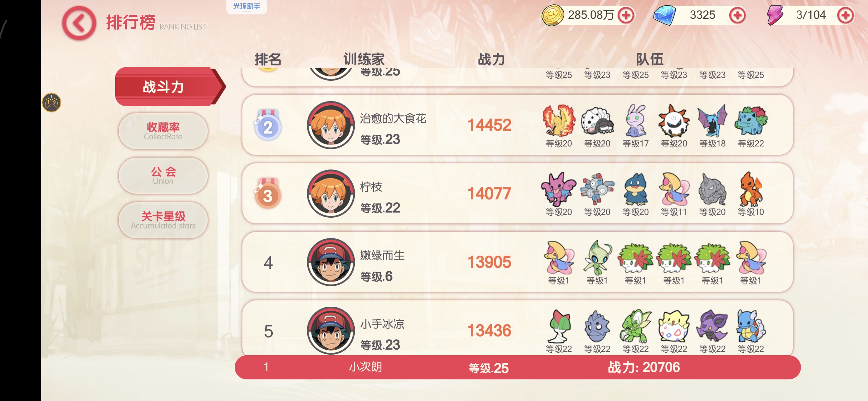Tap the gold coin currency icon
Image resolution: width=868 pixels, height=401 pixels.
[553, 15]
